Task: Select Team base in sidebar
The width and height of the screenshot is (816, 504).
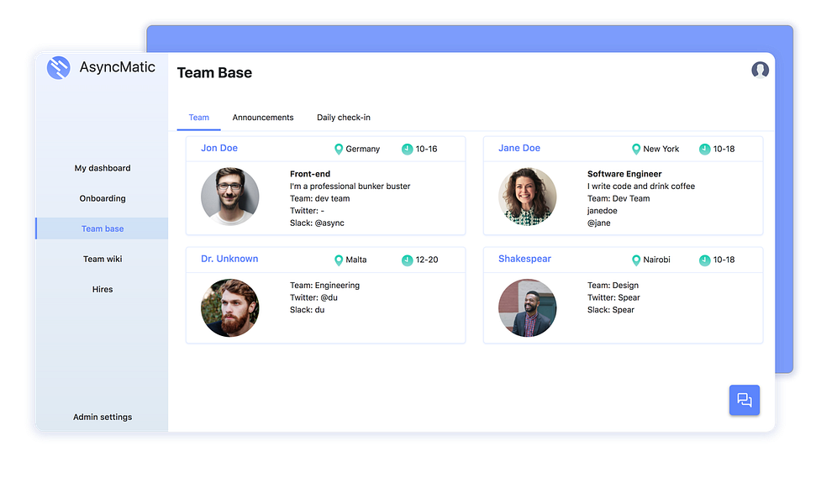Action: (102, 228)
